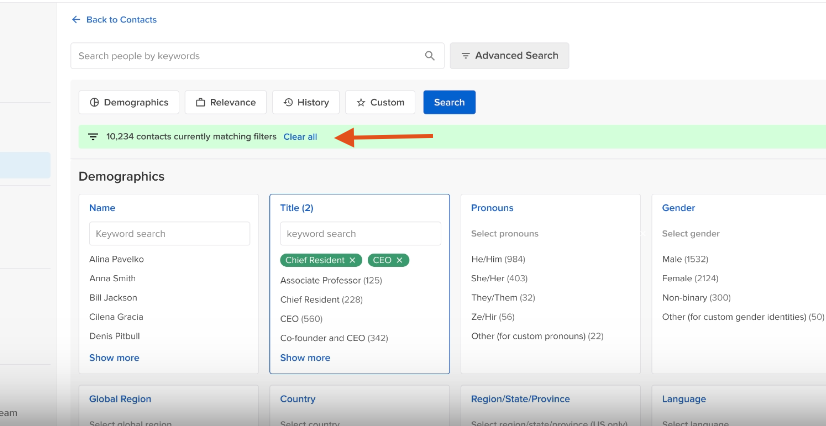Click the Language card heading

pyautogui.click(x=684, y=399)
